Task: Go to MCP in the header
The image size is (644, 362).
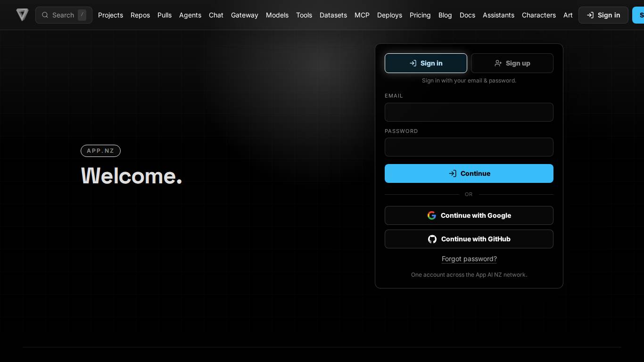Action: pyautogui.click(x=362, y=15)
